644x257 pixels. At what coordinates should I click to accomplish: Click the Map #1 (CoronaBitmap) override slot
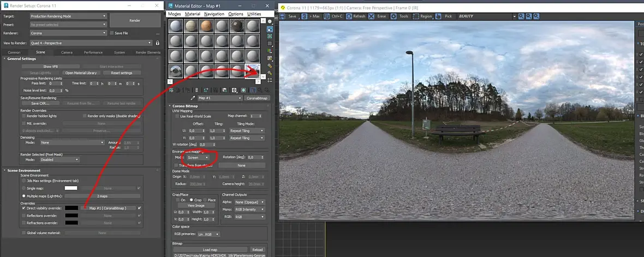pos(108,208)
